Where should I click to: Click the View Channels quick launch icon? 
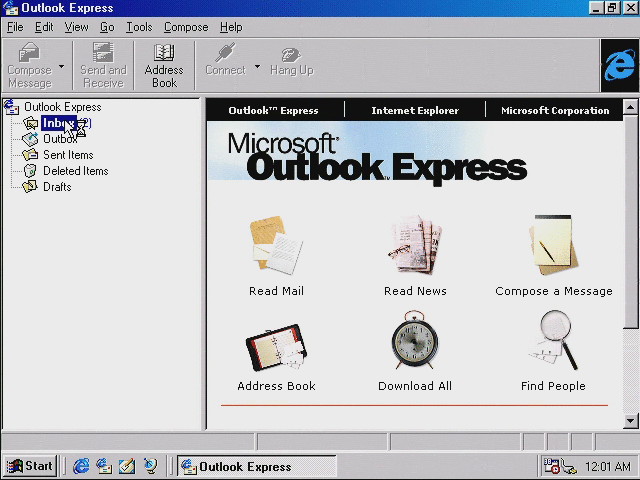click(150, 466)
